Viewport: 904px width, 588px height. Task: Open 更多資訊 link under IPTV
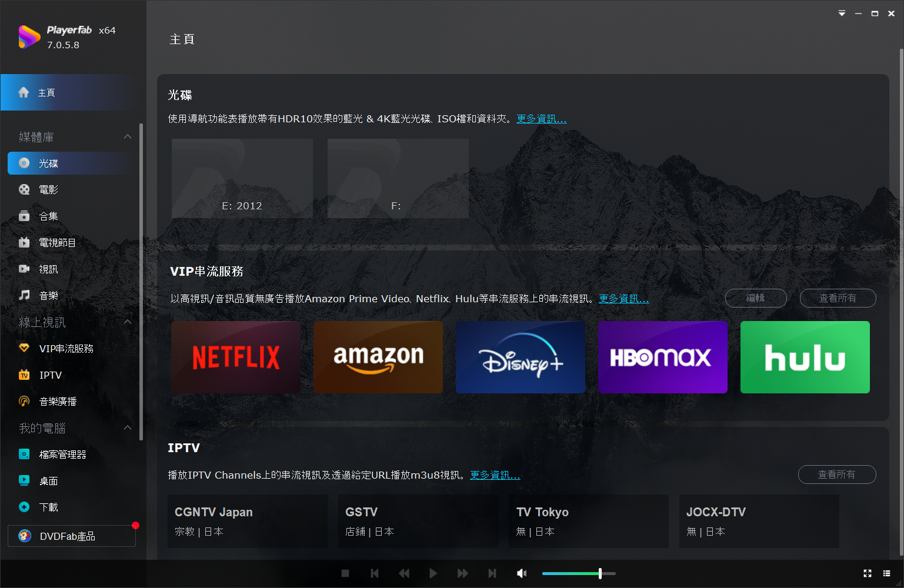(495, 475)
